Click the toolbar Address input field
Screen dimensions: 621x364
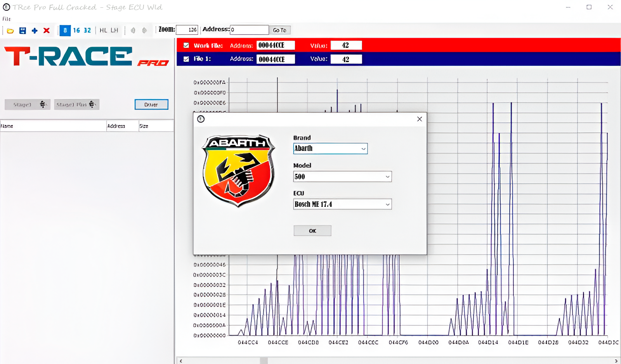[249, 30]
